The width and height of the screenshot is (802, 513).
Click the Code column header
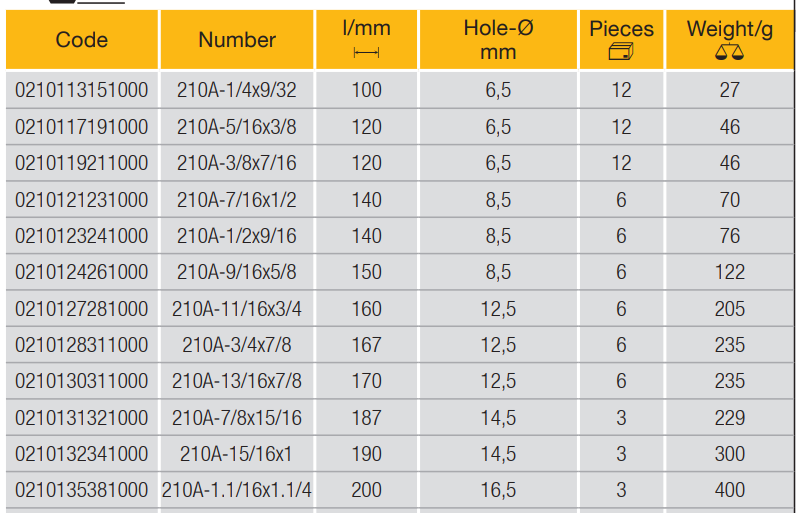[x=82, y=40]
